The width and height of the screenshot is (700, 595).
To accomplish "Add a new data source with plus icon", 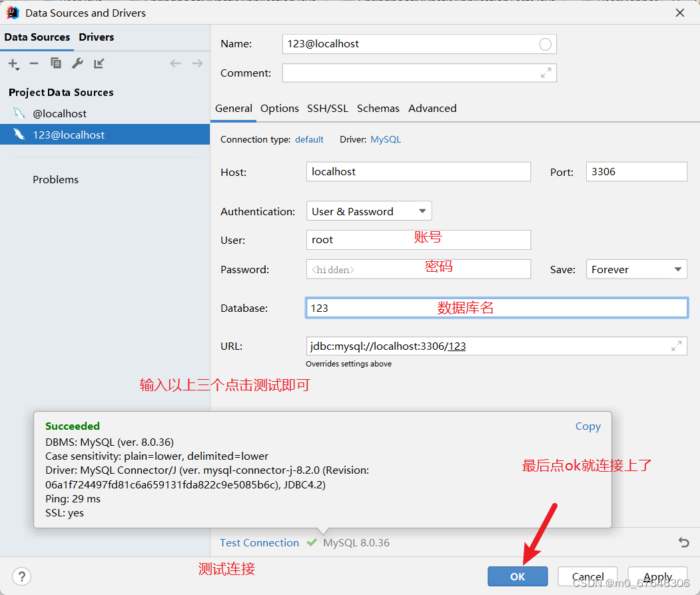I will [x=13, y=64].
